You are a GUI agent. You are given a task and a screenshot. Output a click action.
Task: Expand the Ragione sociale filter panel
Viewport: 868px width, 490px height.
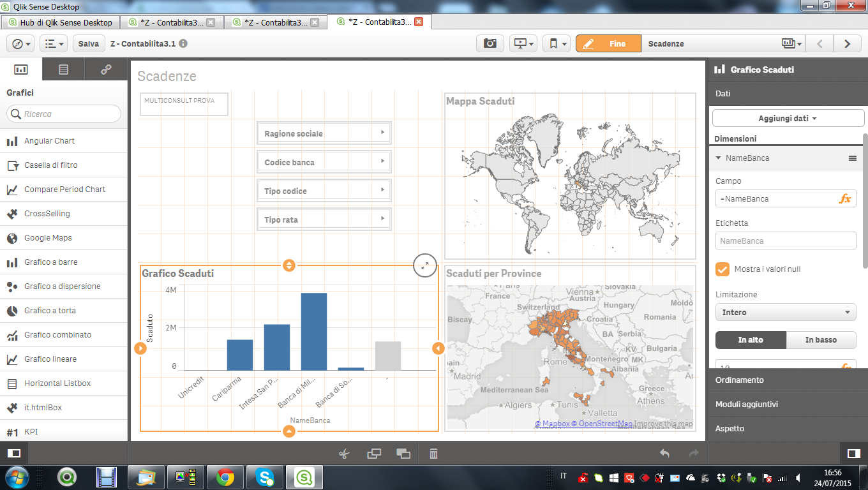pos(383,132)
